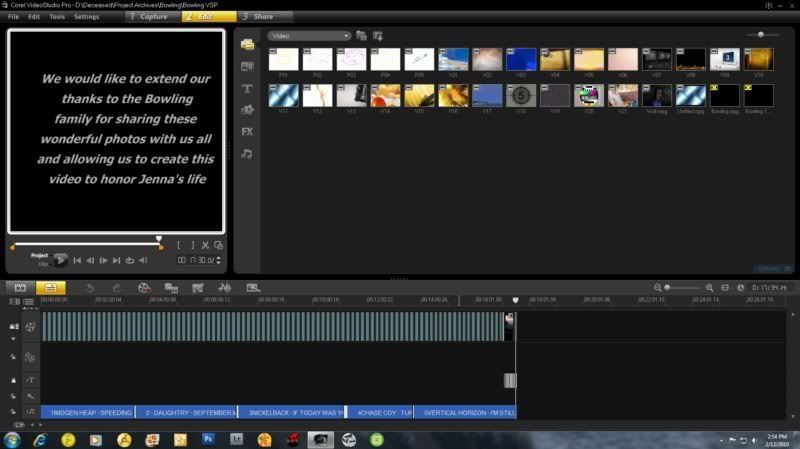The width and height of the screenshot is (800, 449).
Task: Select the V18 countdown video thumbnail
Action: coord(521,95)
